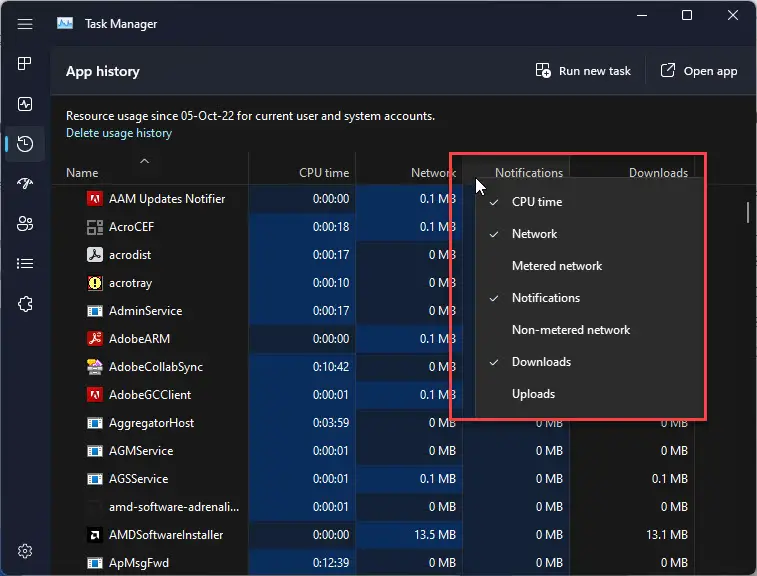This screenshot has width=757, height=576.
Task: Click Run new task button
Action: coord(583,71)
